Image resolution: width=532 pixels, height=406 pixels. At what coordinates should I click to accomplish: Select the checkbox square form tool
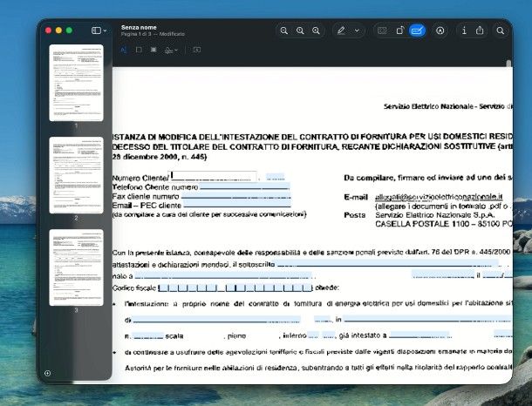coord(139,50)
